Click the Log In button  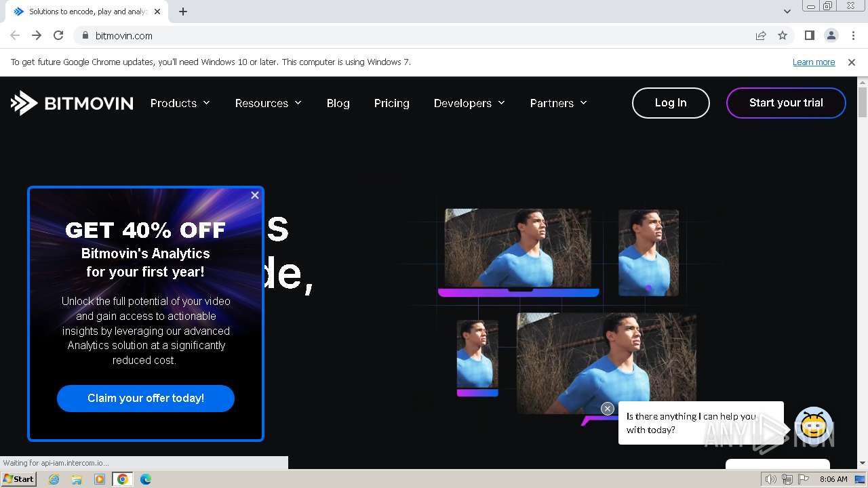coord(671,103)
